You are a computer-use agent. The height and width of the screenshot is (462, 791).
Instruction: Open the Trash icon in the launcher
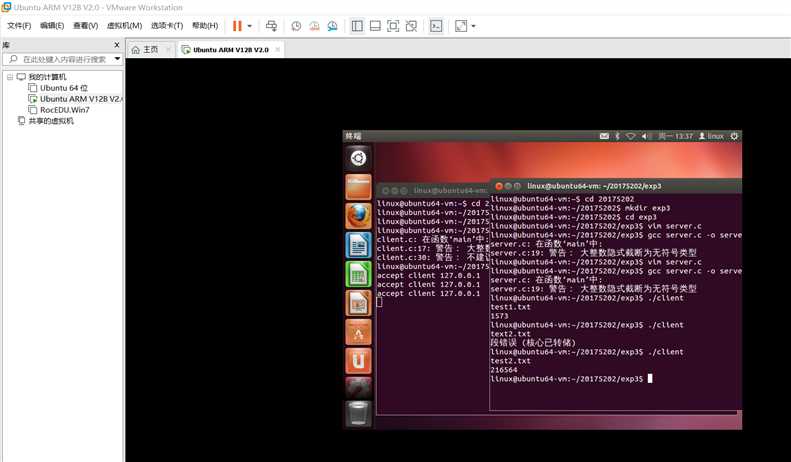358,414
